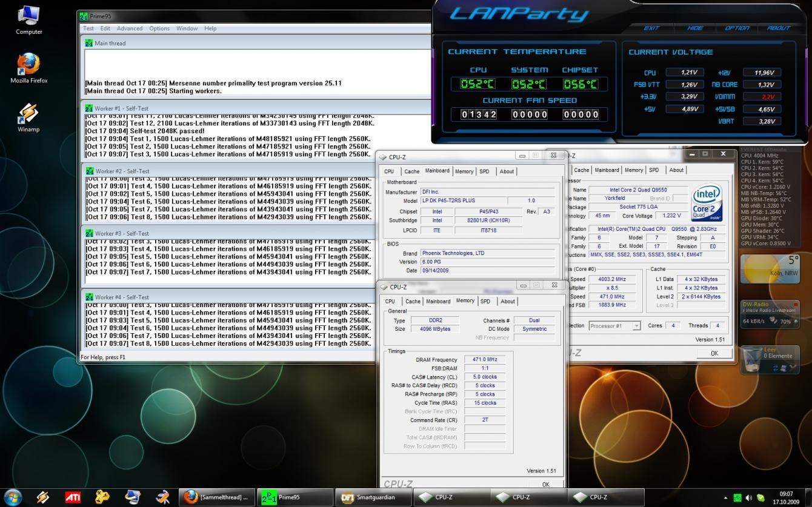
Task: Open Prime95 Edit menu
Action: [x=105, y=28]
